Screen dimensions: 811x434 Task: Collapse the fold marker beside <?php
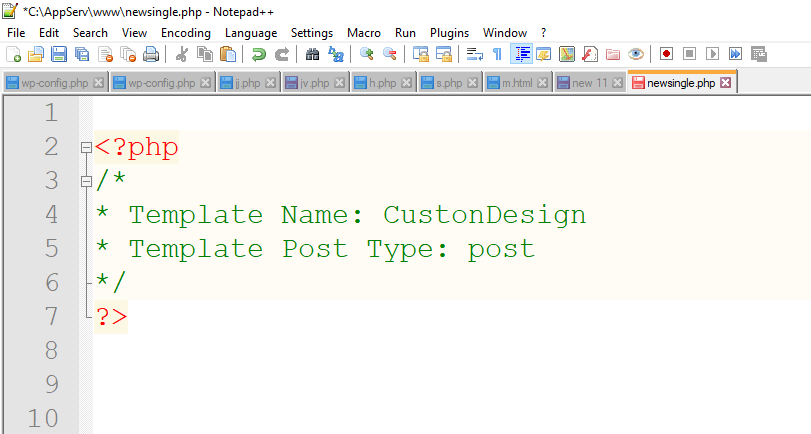click(x=86, y=148)
